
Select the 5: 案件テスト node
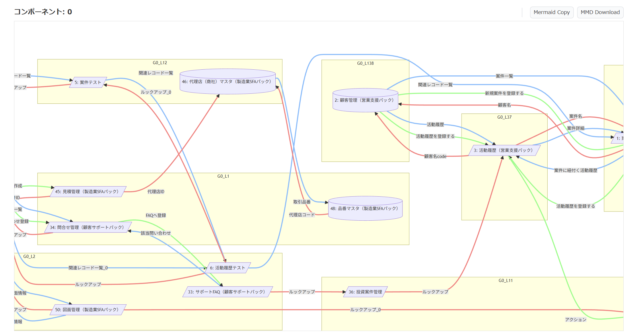[88, 83]
